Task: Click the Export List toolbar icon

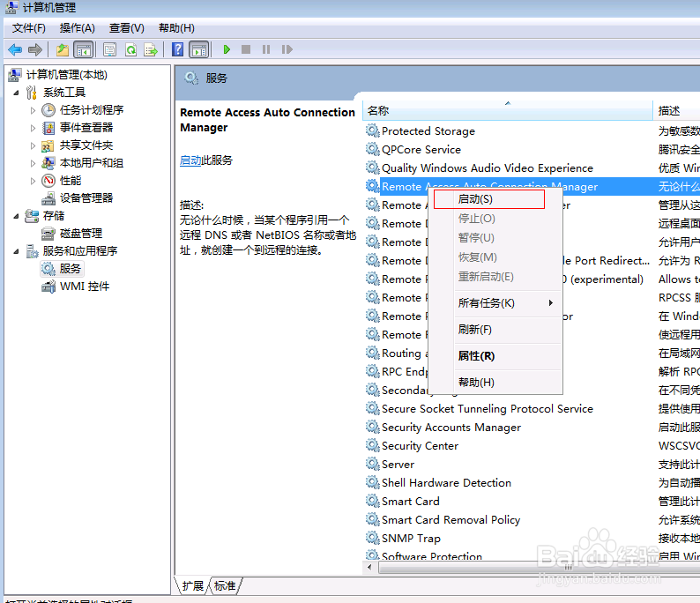Action: (151, 49)
